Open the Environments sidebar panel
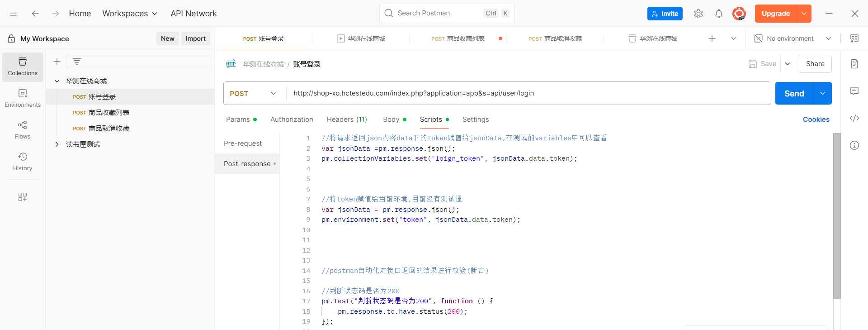Image resolution: width=868 pixels, height=330 pixels. tap(23, 99)
